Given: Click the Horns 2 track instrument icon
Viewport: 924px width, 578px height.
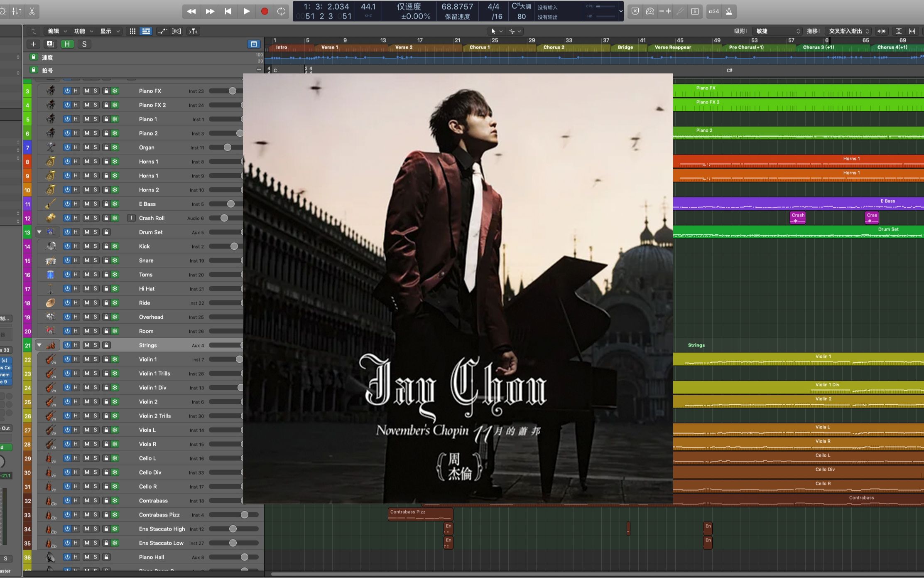Looking at the screenshot, I should click(51, 189).
